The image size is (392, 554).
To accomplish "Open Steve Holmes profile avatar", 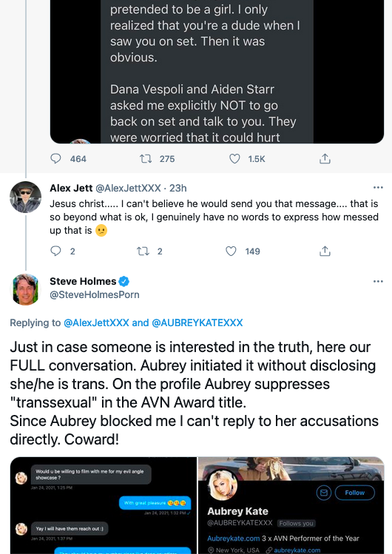I will [x=25, y=289].
